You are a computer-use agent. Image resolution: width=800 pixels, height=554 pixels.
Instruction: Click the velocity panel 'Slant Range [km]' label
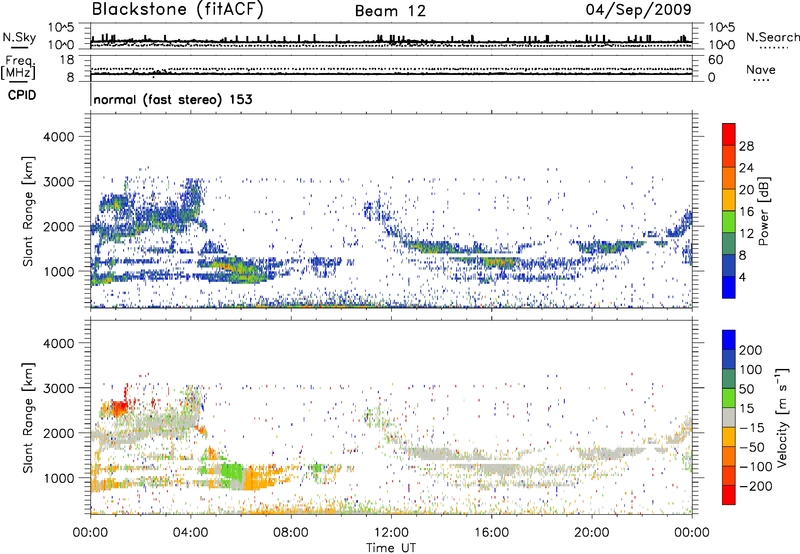[x=28, y=418]
